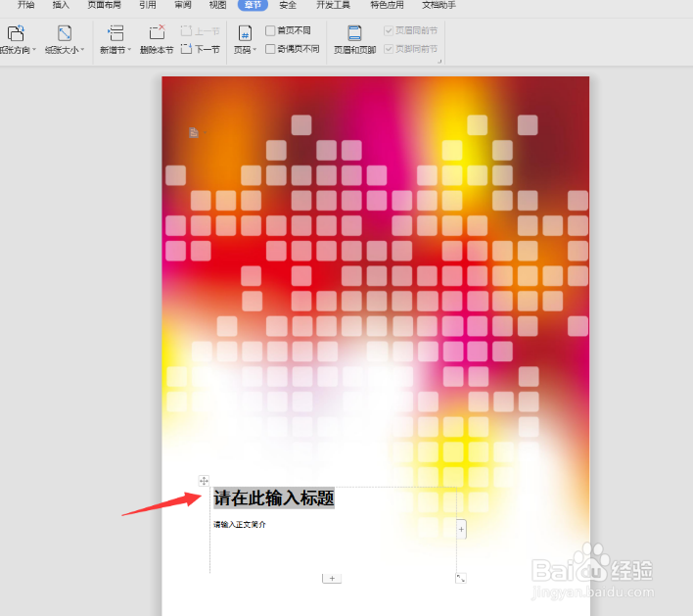Click the move handle above title text box

(x=204, y=481)
